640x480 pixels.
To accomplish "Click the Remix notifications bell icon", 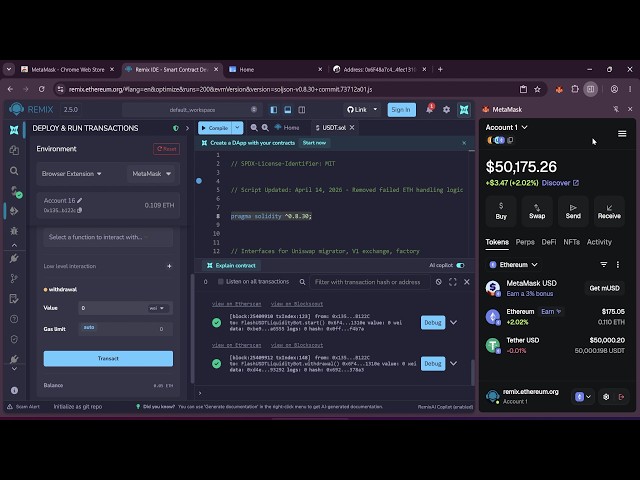I will click(429, 109).
